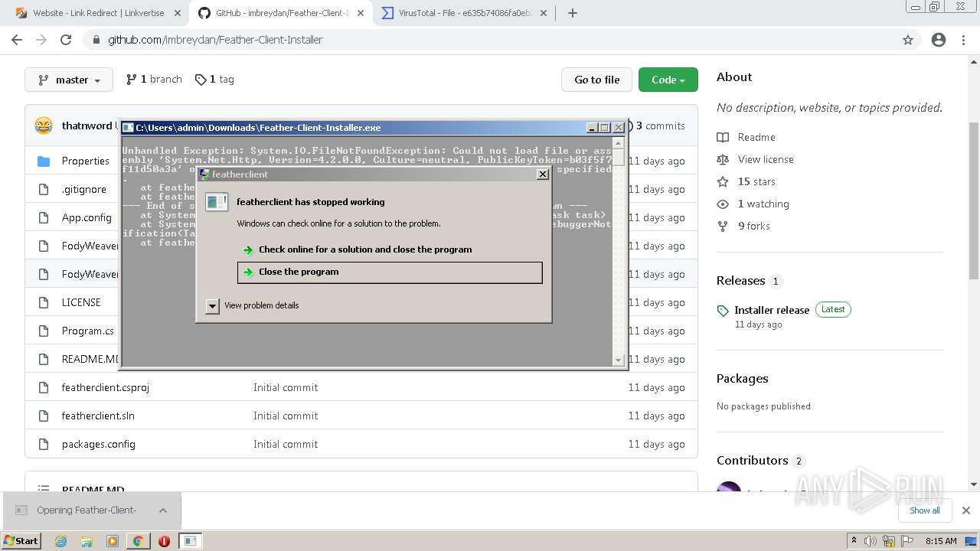Click the file icon beside LICENSE
This screenshot has height=551, width=980.
point(44,302)
